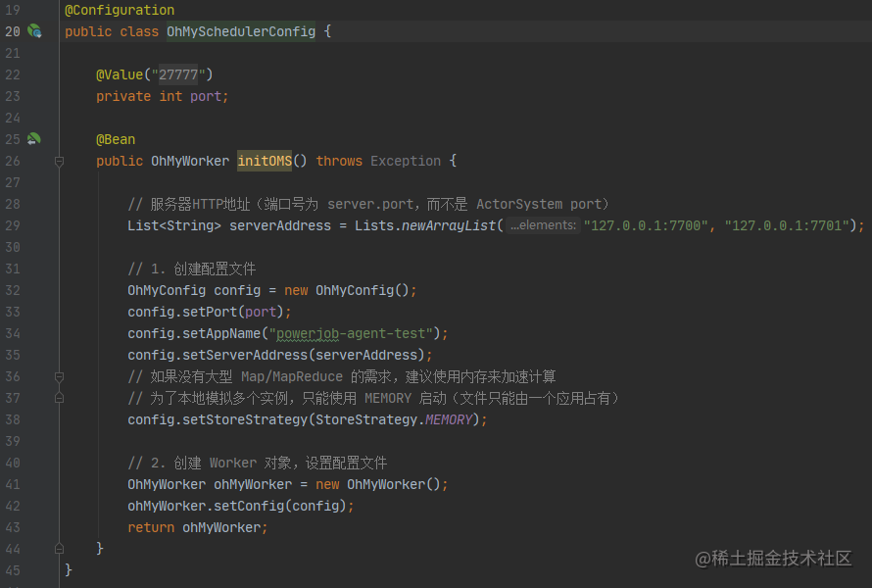Click the highlighted initOMS method name
The image size is (872, 588).
[x=265, y=161]
